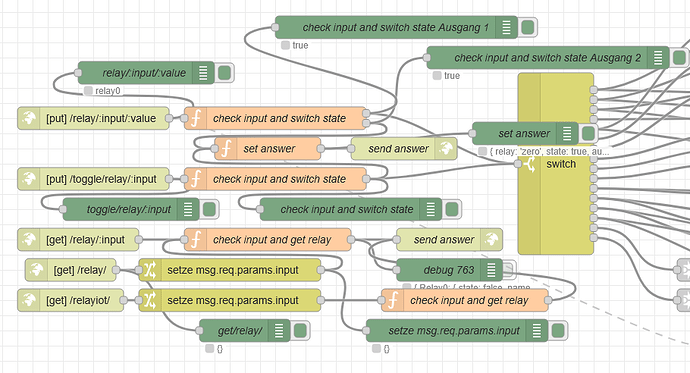690x373 pixels.
Task: Toggle the 'check input and switch state Ausgang 1' debug output
Action: click(x=527, y=27)
